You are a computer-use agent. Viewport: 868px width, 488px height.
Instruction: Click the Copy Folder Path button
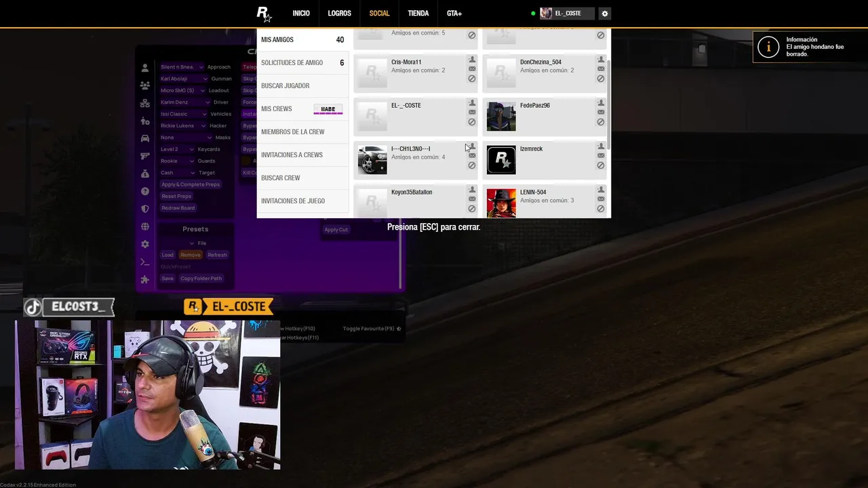pos(201,279)
